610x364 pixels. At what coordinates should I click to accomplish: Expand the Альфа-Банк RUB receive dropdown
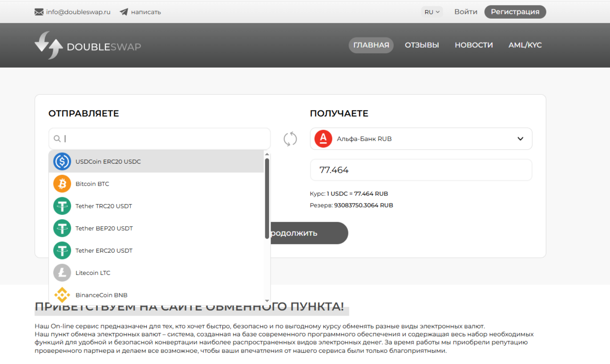(520, 139)
